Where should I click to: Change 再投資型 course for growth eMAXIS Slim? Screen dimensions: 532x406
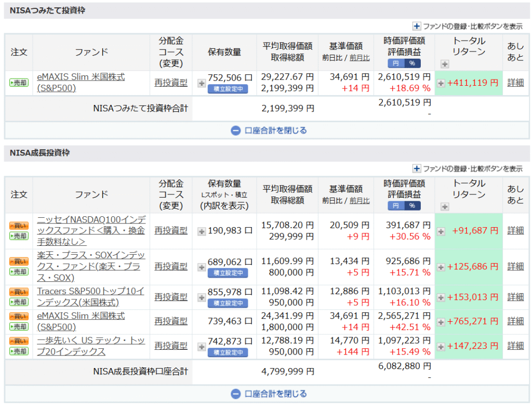(x=170, y=321)
